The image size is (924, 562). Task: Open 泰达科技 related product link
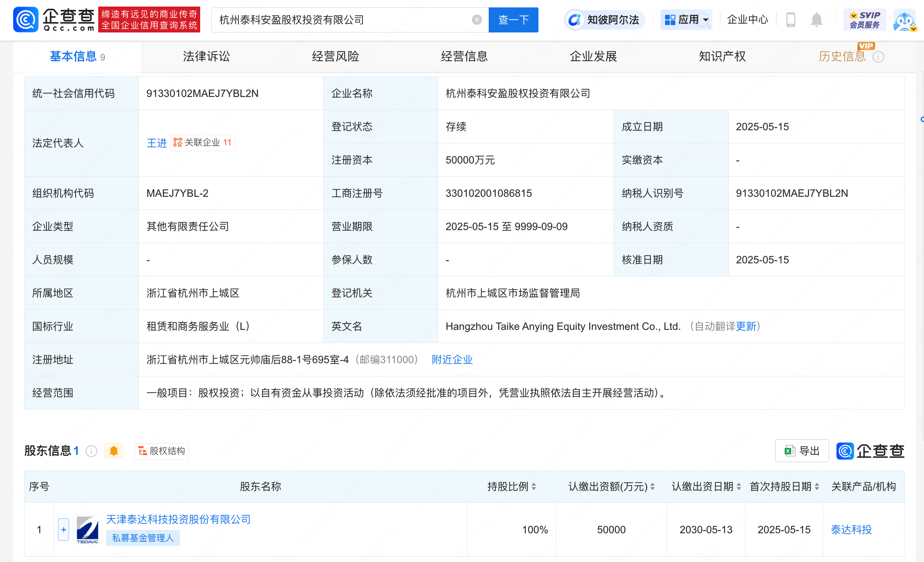click(x=851, y=530)
